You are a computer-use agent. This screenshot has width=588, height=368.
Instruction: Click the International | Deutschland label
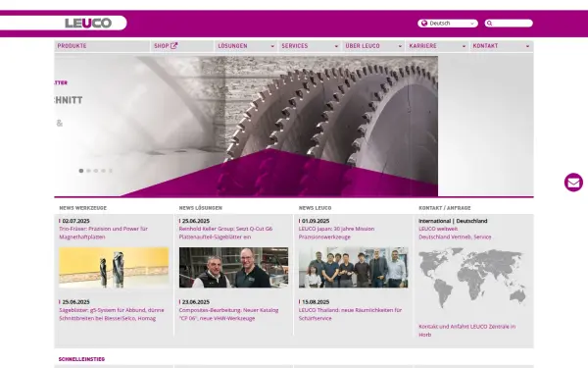(453, 221)
